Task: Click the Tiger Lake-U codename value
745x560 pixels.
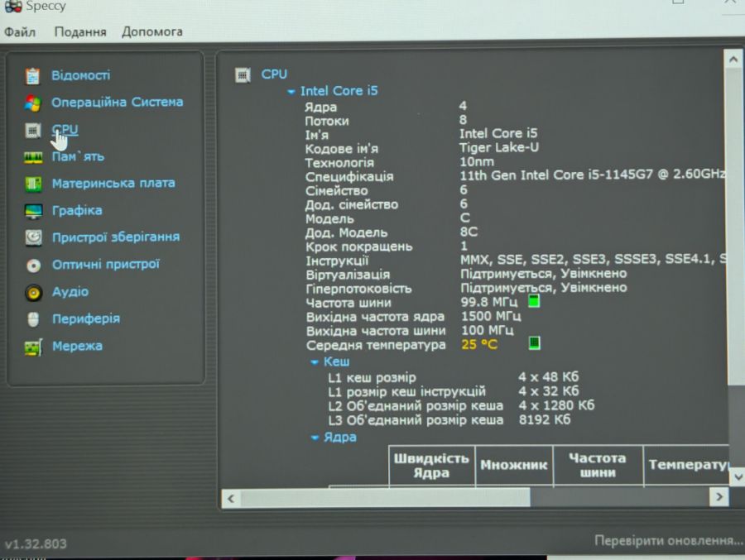Action: [x=499, y=148]
